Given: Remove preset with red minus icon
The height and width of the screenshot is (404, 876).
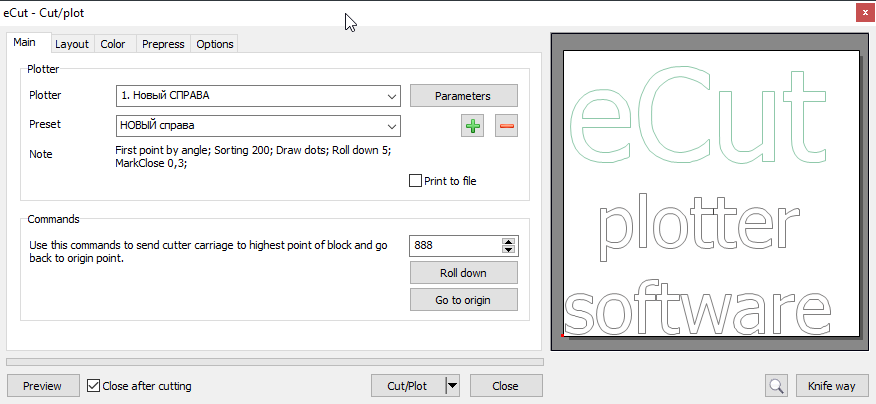Looking at the screenshot, I should 506,126.
